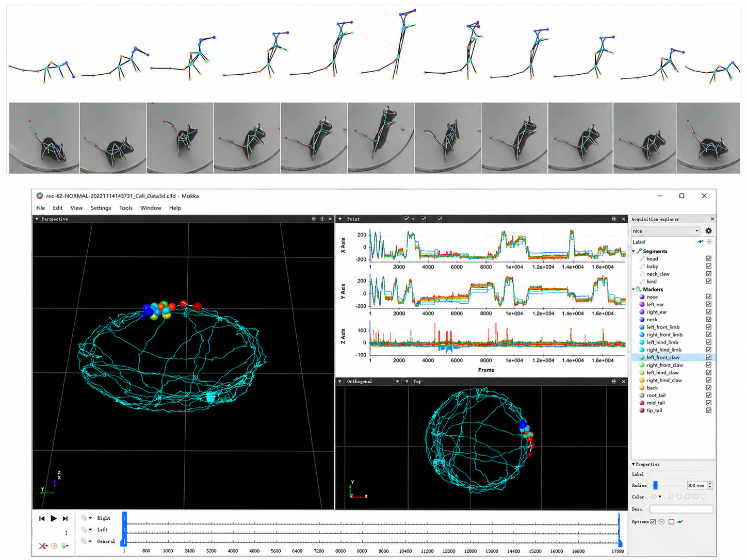Click the root_tail marker grey sphere icon

point(642,396)
